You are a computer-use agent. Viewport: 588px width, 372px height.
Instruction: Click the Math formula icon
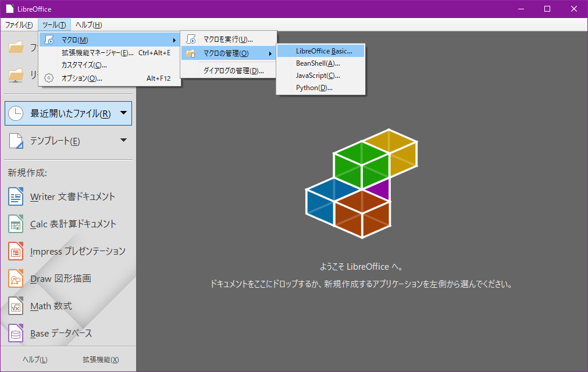(16, 306)
